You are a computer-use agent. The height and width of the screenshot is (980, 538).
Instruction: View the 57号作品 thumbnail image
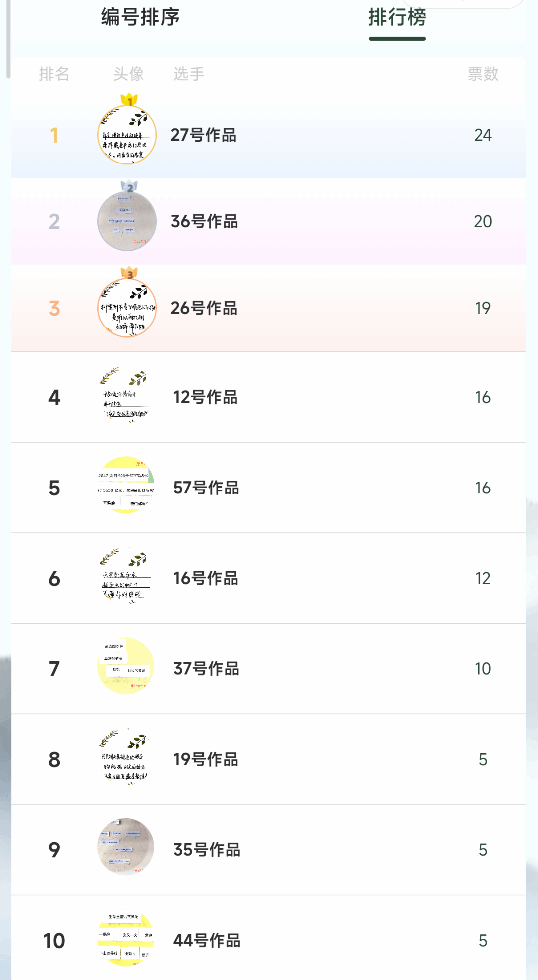[126, 485]
